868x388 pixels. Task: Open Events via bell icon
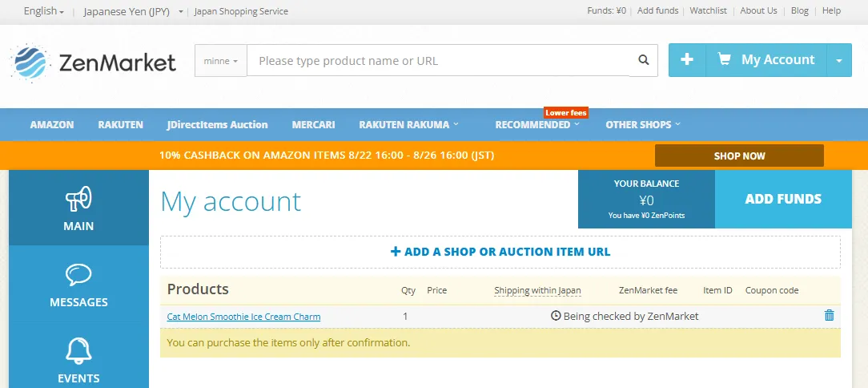[78, 351]
